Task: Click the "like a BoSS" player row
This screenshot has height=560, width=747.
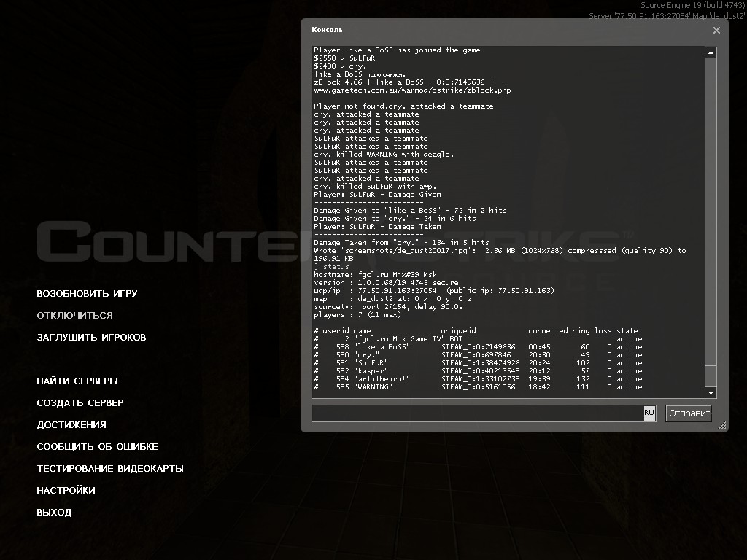Action: click(478, 346)
